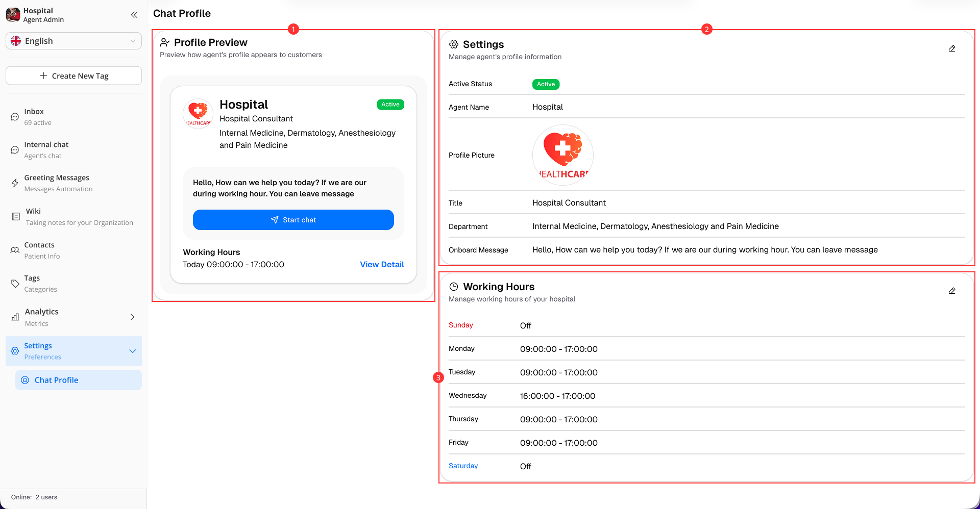
Task: Select the Chat Profile menu item
Action: point(56,380)
